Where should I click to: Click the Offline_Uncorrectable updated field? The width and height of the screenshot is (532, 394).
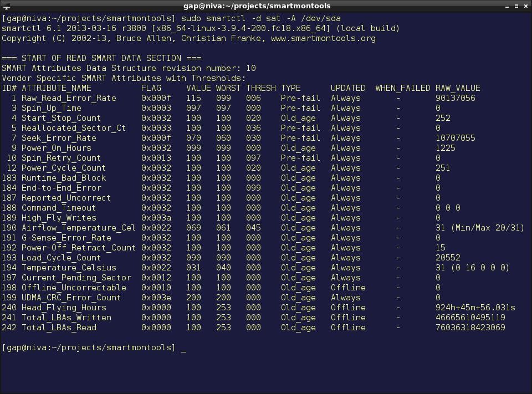point(348,288)
